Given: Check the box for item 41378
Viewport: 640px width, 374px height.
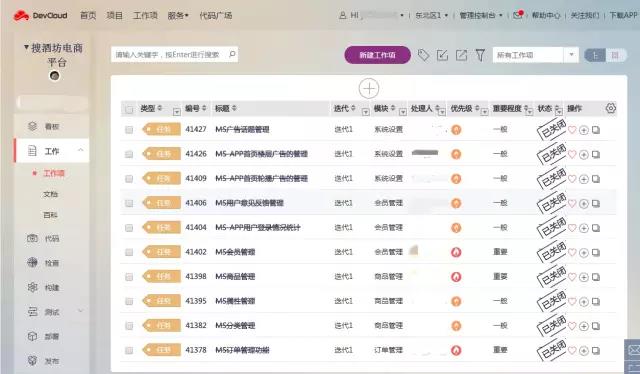Looking at the screenshot, I should click(x=129, y=350).
